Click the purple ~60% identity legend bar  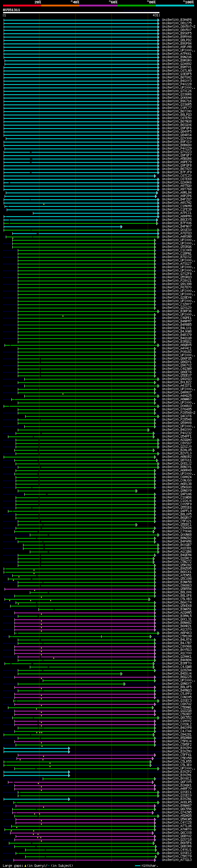[x=98, y=6]
